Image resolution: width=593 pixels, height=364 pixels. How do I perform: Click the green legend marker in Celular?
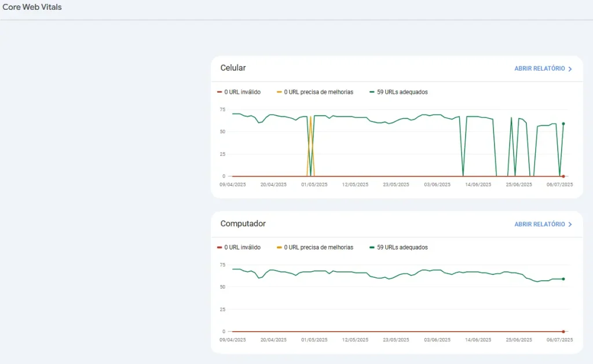pos(372,92)
